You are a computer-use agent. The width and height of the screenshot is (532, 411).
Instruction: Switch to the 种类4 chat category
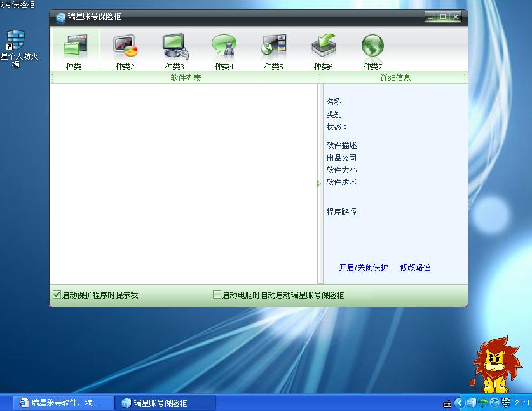pos(224,48)
